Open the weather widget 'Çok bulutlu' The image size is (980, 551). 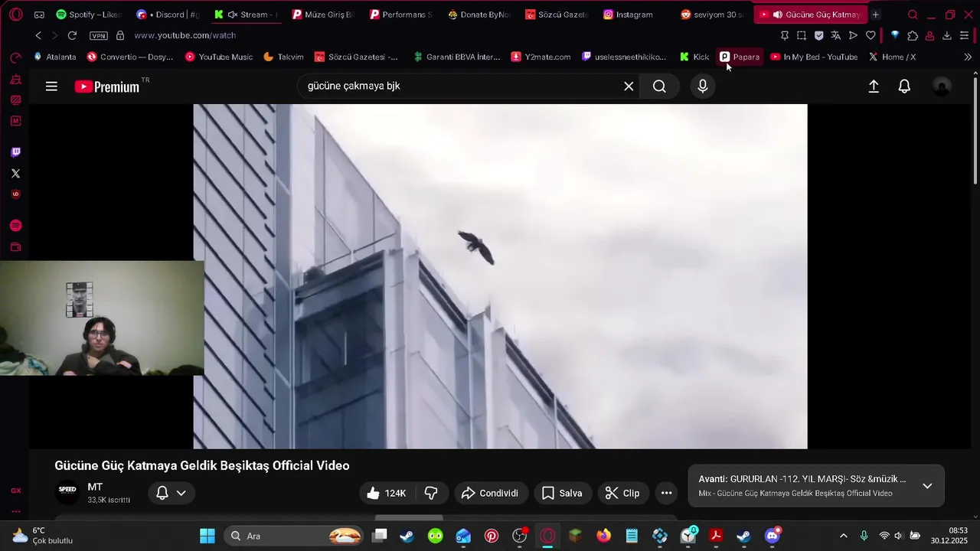(x=42, y=536)
